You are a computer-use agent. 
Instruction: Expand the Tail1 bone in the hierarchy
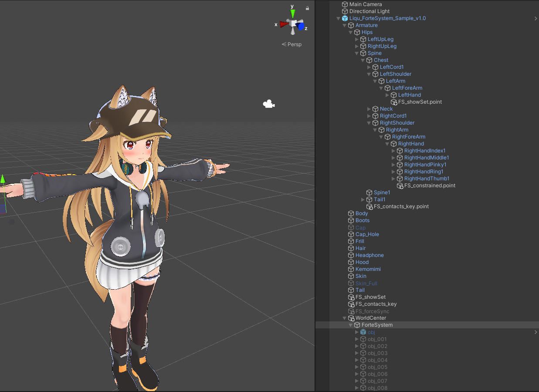363,199
